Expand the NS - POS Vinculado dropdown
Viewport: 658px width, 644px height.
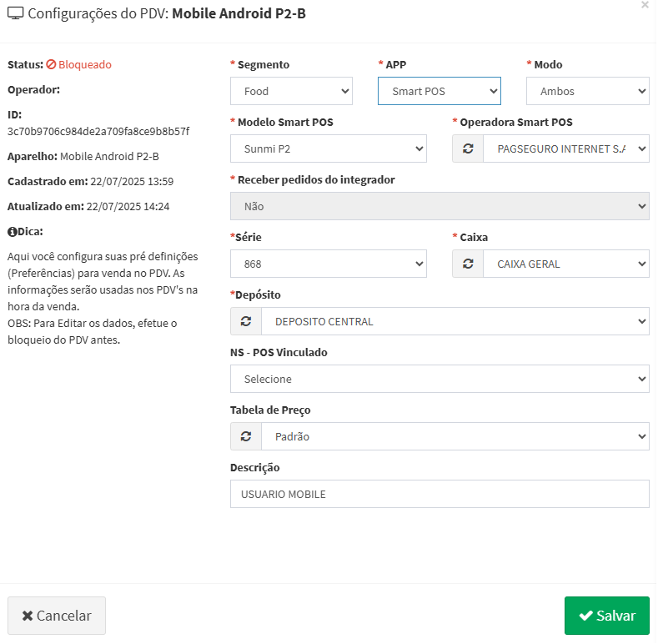[440, 379]
